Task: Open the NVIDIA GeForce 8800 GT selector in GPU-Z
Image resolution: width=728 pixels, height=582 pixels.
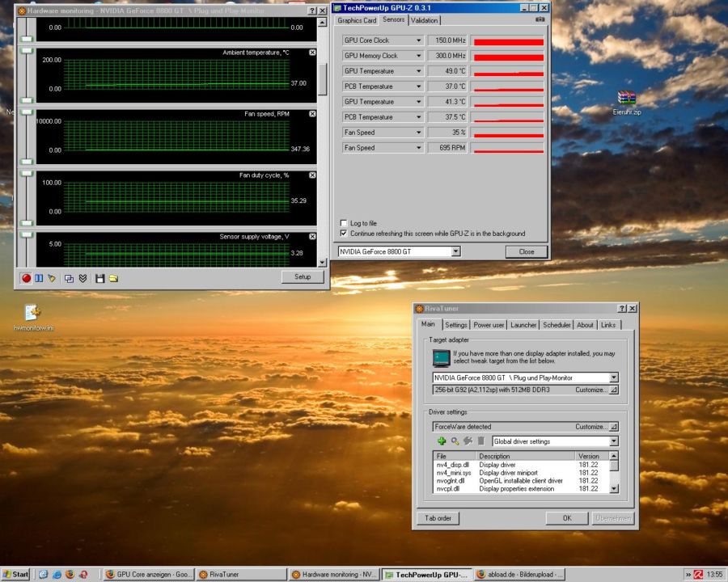Action: point(455,251)
